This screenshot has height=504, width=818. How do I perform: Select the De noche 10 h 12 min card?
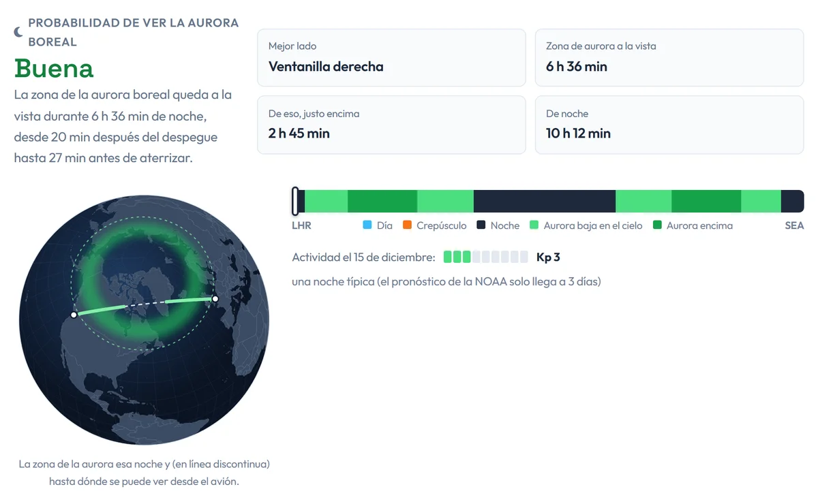669,125
